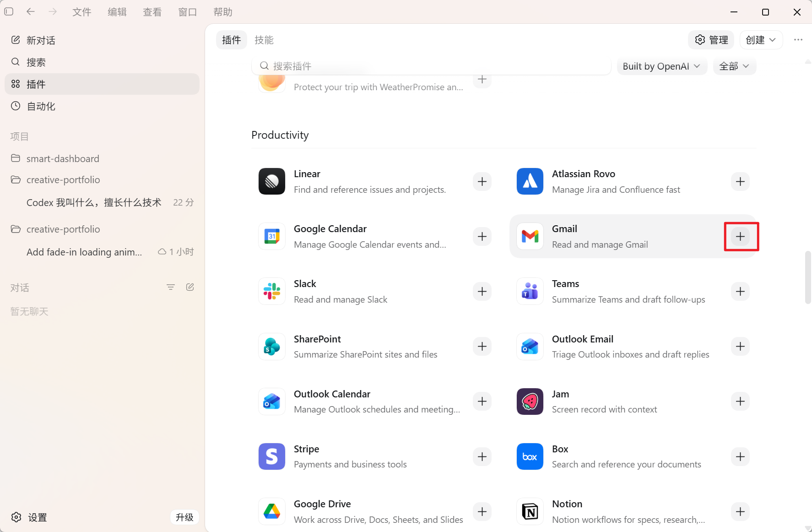
Task: Add the Stripe plugin
Action: [482, 456]
